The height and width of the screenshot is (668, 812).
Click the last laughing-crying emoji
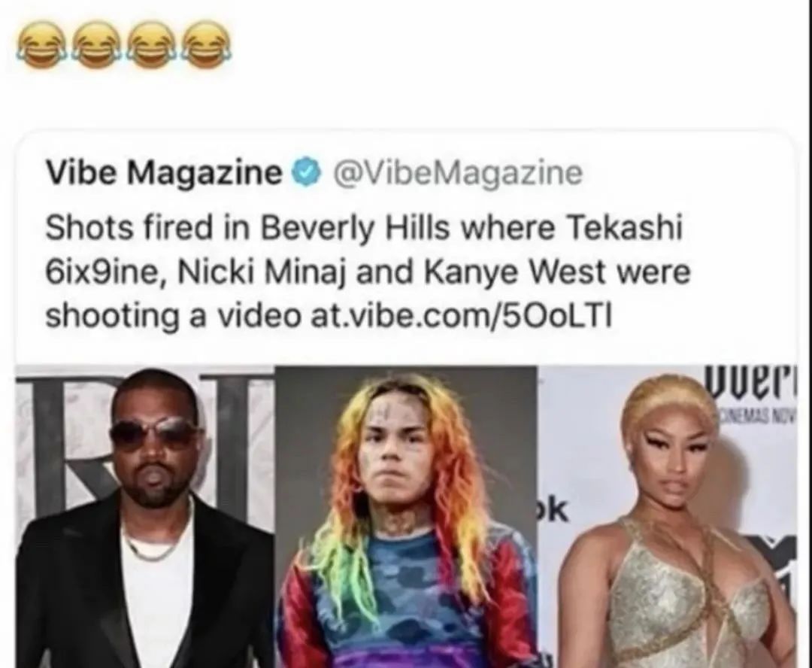click(x=208, y=46)
